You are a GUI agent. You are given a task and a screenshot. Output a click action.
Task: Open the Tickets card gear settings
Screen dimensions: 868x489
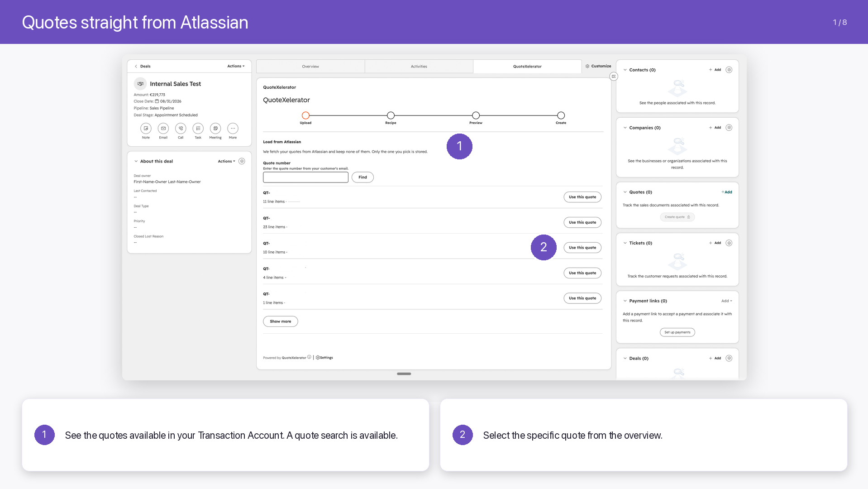pos(729,243)
